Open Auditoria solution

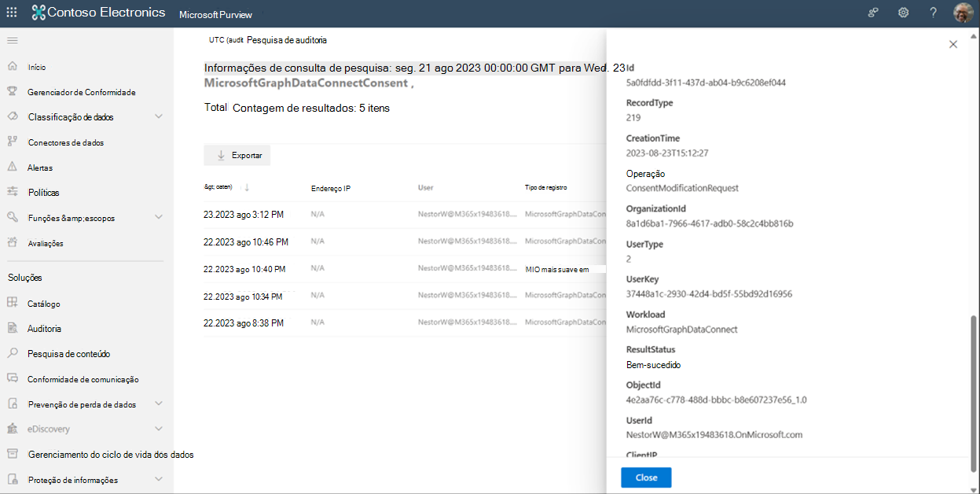[x=44, y=329]
